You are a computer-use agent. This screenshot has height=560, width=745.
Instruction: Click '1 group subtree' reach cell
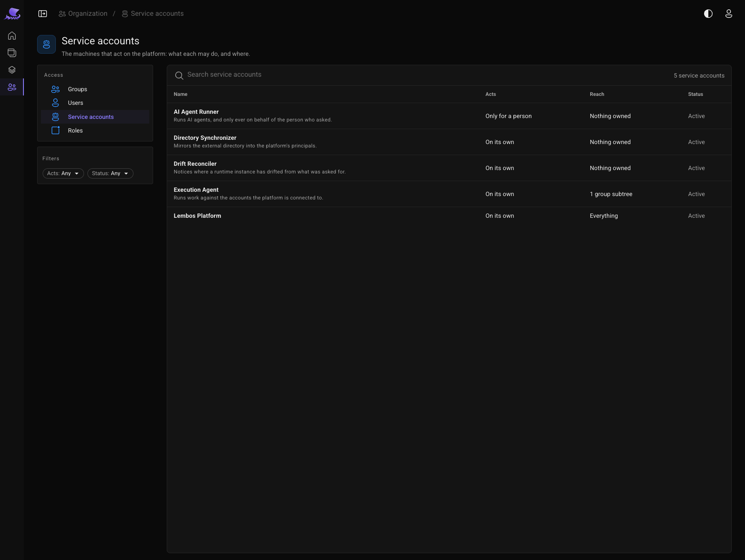tap(611, 194)
